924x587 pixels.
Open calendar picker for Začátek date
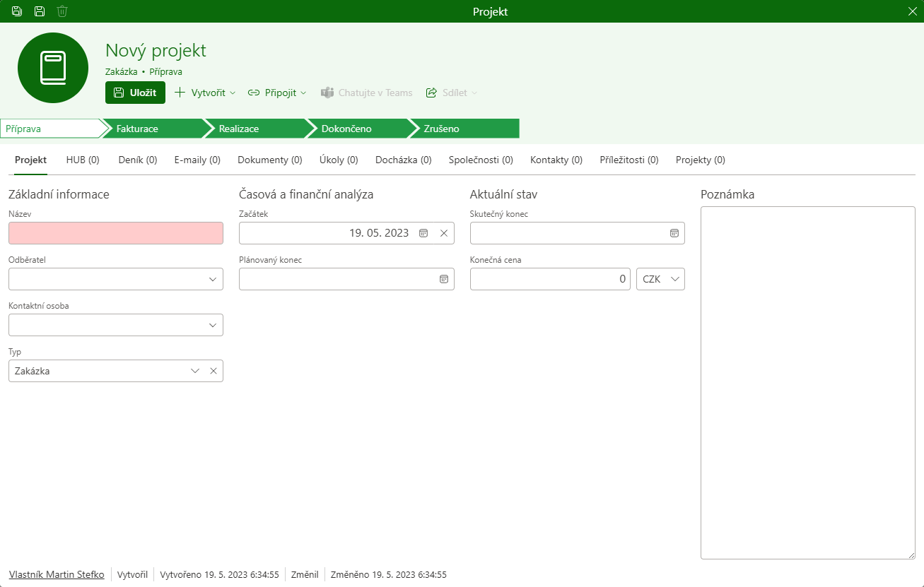(423, 233)
